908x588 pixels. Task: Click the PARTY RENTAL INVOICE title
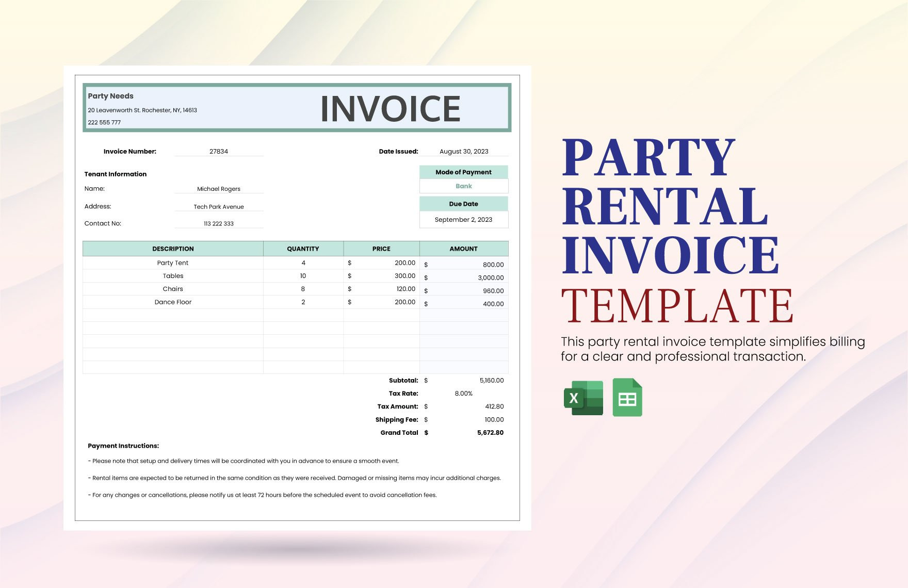click(x=670, y=206)
